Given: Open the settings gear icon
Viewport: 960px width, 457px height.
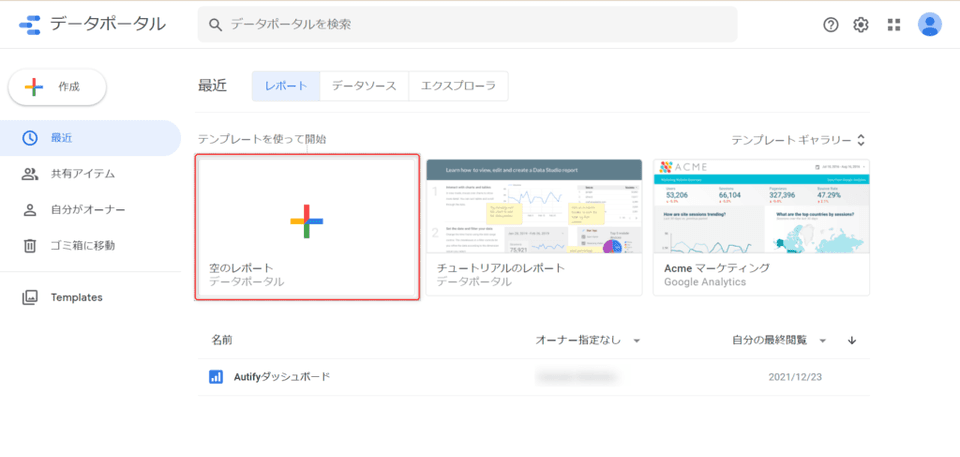Looking at the screenshot, I should coord(861,25).
